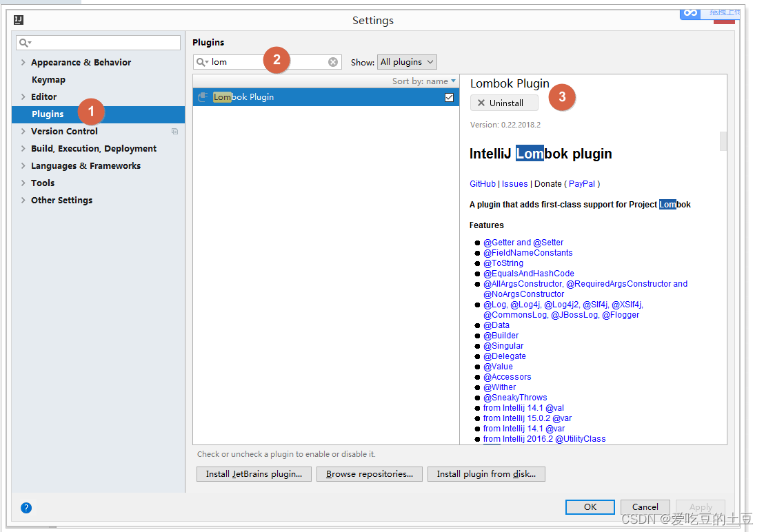The image size is (764, 532).
Task: Click the help question mark icon
Action: (26, 508)
